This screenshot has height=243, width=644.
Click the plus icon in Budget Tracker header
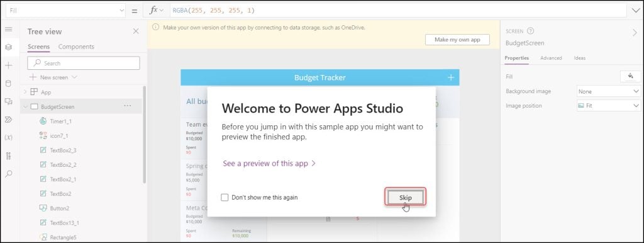tap(451, 77)
